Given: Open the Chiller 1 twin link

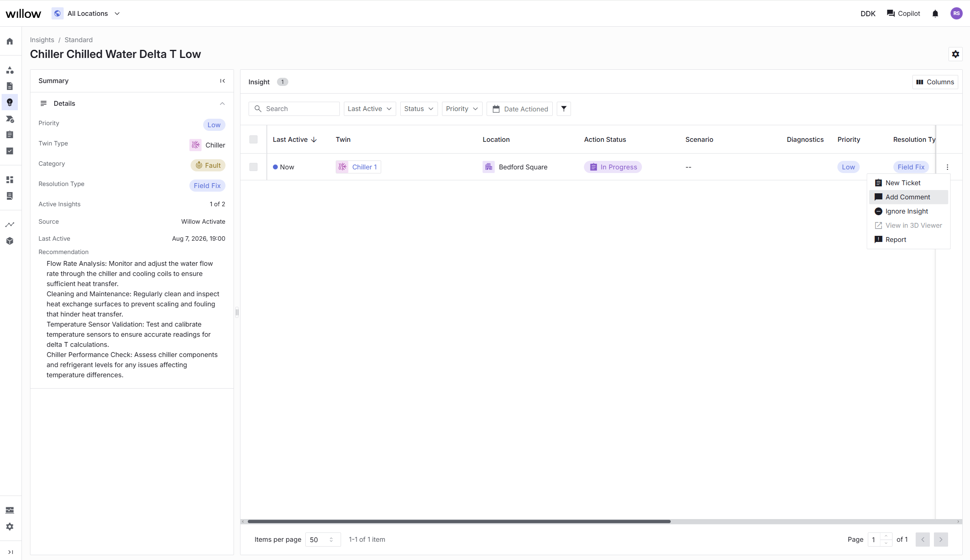Looking at the screenshot, I should point(358,167).
